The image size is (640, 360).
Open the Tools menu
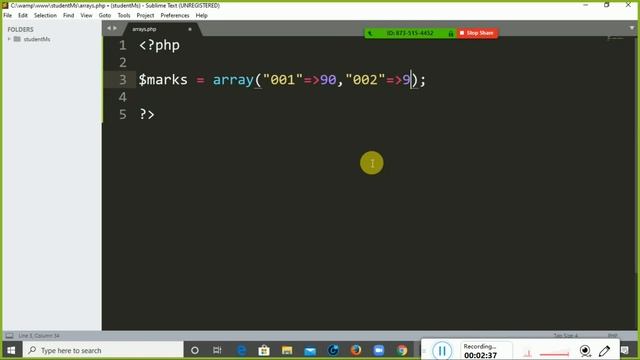124,16
